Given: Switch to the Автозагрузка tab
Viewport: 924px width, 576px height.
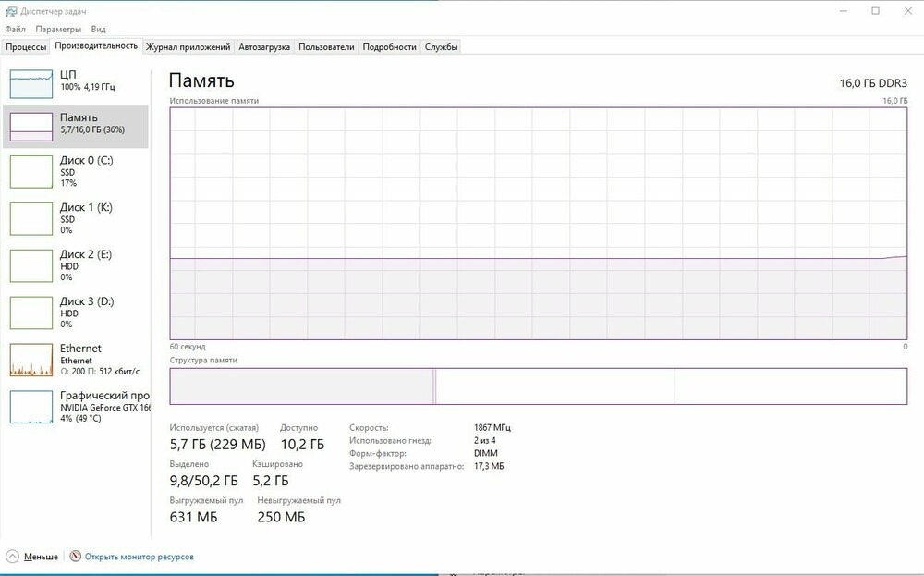Looking at the screenshot, I should 264,46.
